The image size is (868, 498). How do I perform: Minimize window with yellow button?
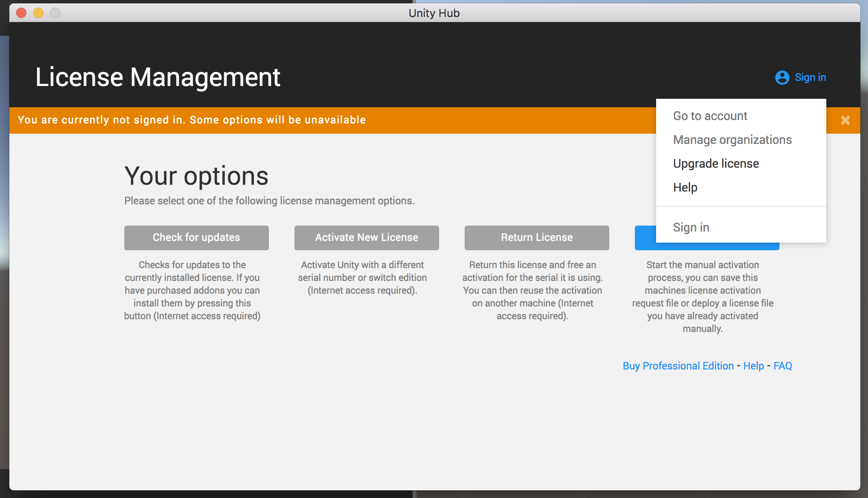click(38, 13)
